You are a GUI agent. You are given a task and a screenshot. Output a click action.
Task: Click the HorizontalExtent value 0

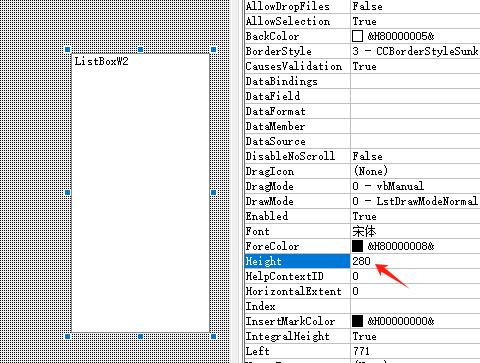pos(355,291)
